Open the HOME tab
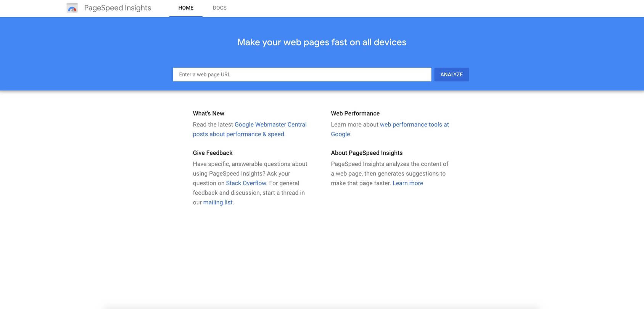Image resolution: width=644 pixels, height=309 pixels. 186,8
